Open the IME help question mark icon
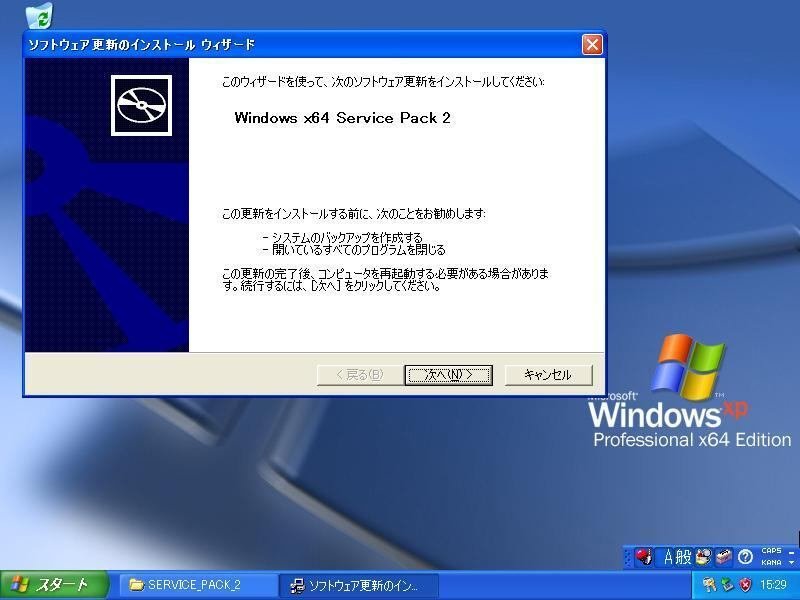The width and height of the screenshot is (800, 600). tap(744, 557)
